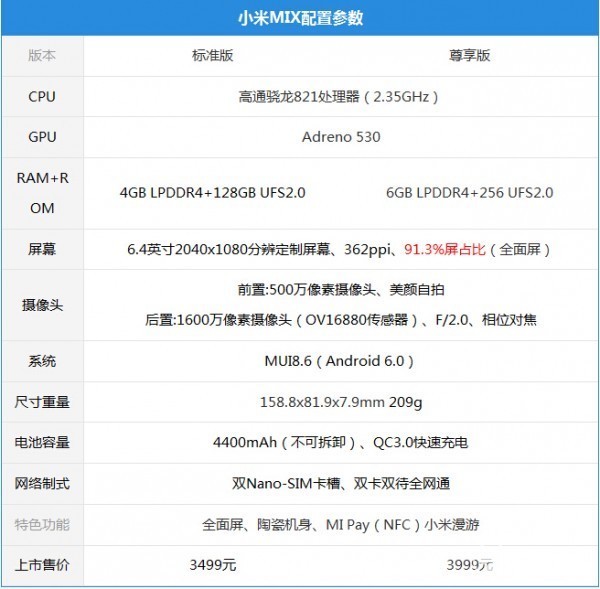The image size is (600, 589).
Task: Select the 网络制式 row label
Action: 42,484
